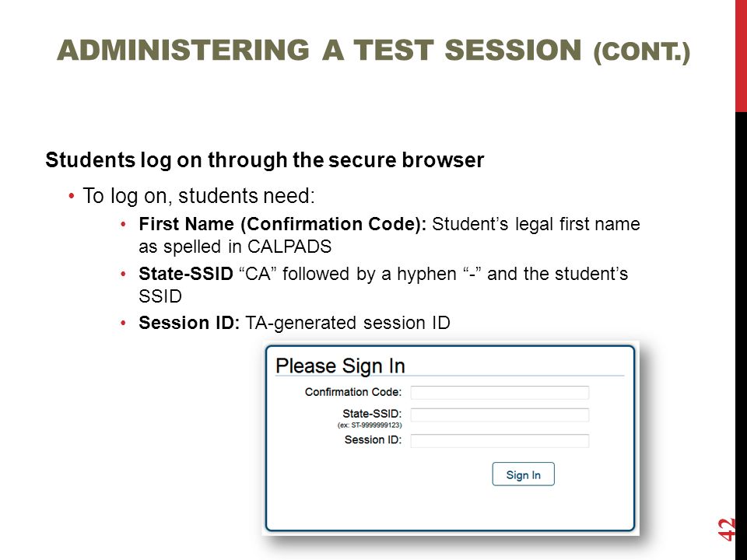Viewport: 747px width, 560px height.
Task: Click slide page number 42
Action: 727,530
